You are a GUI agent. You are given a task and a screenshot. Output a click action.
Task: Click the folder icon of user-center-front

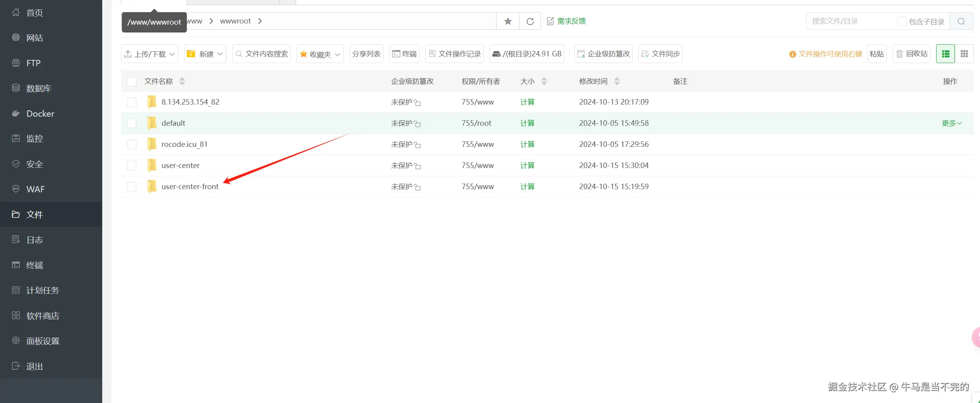tap(152, 186)
